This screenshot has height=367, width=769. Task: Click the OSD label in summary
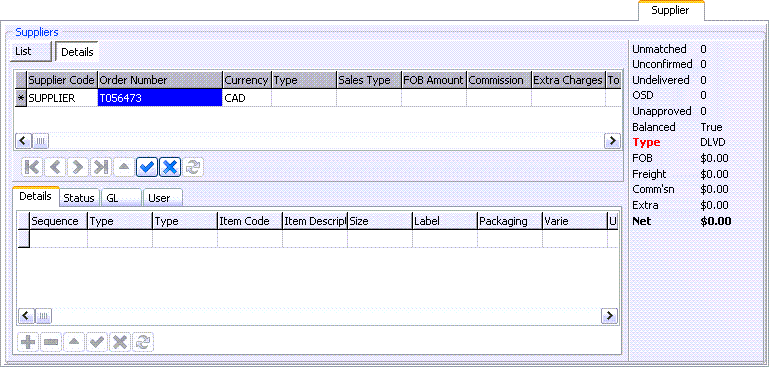(642, 95)
